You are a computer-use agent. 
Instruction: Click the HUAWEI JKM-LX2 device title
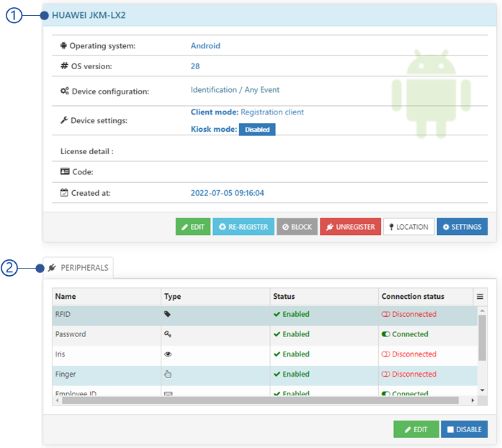tap(89, 15)
